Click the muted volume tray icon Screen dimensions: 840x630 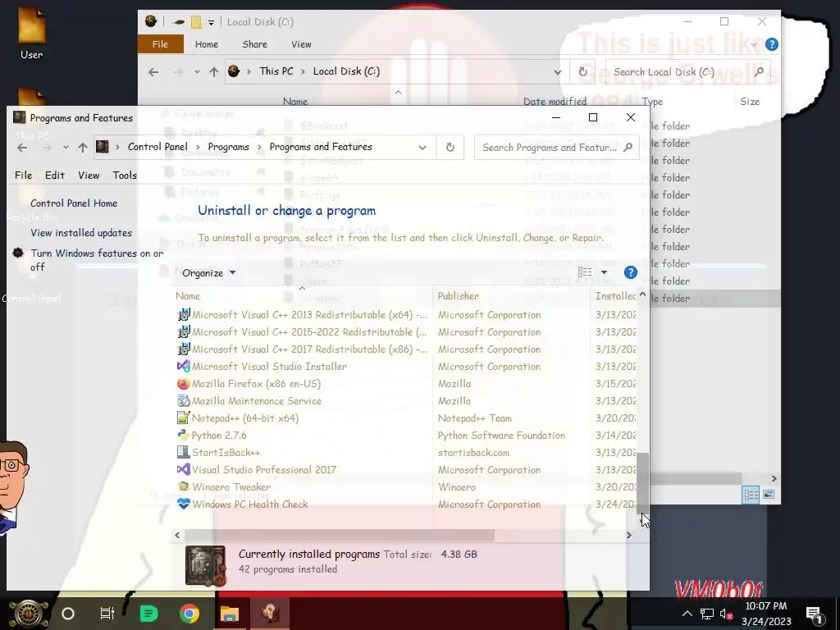pyautogui.click(x=726, y=614)
